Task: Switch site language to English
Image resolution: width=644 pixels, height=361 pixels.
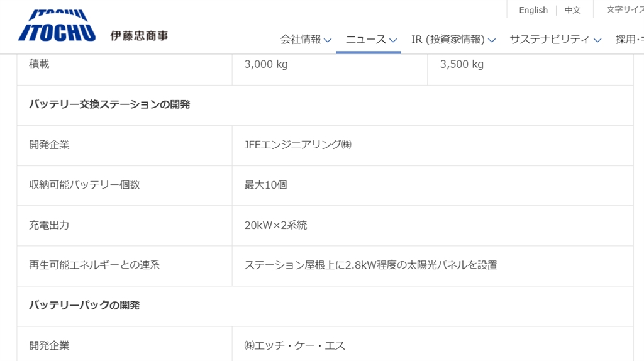Action: coord(533,10)
